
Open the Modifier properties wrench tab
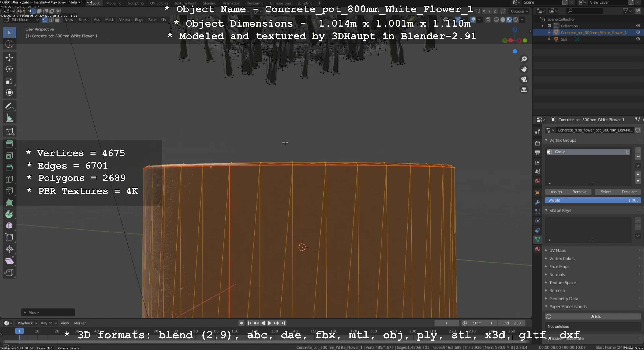point(538,202)
